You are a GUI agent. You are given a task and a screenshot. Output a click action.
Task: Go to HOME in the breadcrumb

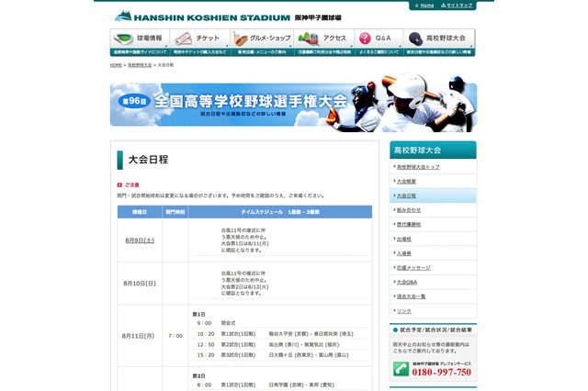tap(116, 65)
